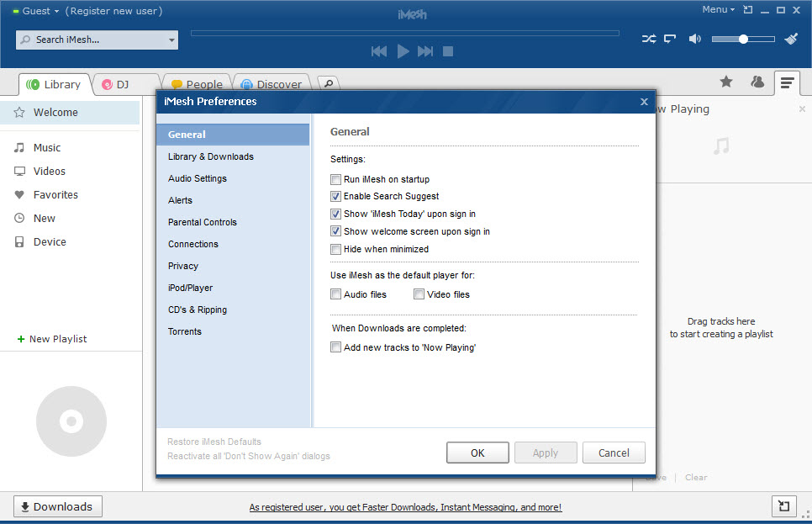
Task: Select Privacy preferences category
Action: click(233, 266)
